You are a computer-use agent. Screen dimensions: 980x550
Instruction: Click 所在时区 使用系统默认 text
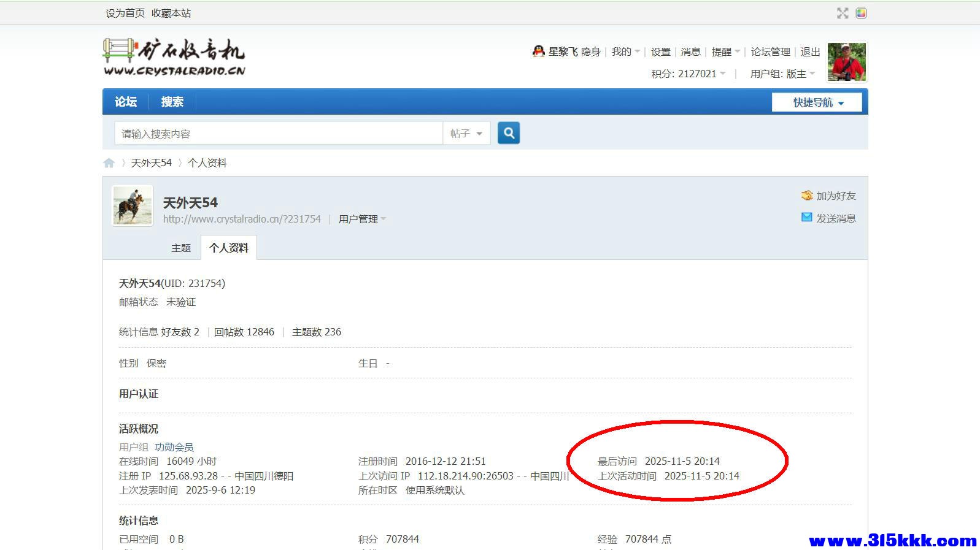pyautogui.click(x=435, y=490)
